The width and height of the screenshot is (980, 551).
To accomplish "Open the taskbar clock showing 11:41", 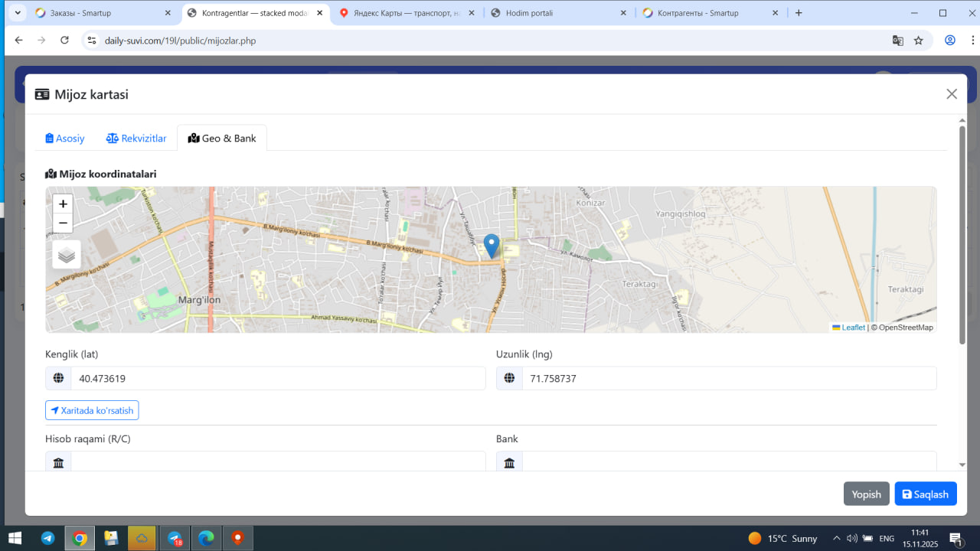I will [x=920, y=538].
